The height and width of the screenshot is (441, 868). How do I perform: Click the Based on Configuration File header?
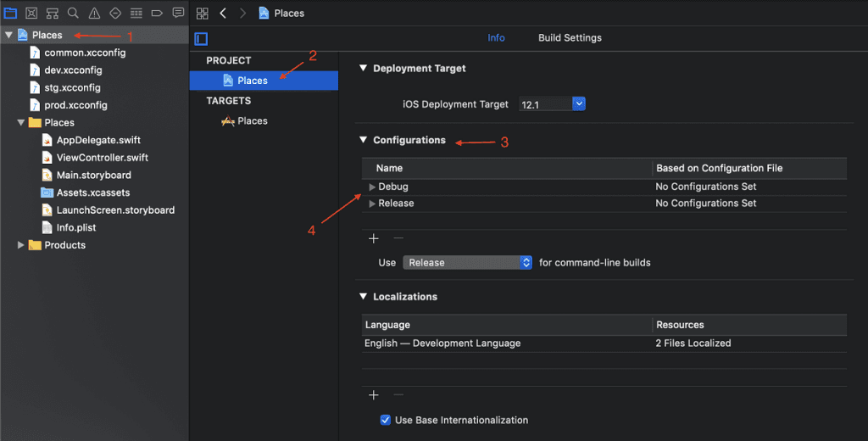pos(719,168)
